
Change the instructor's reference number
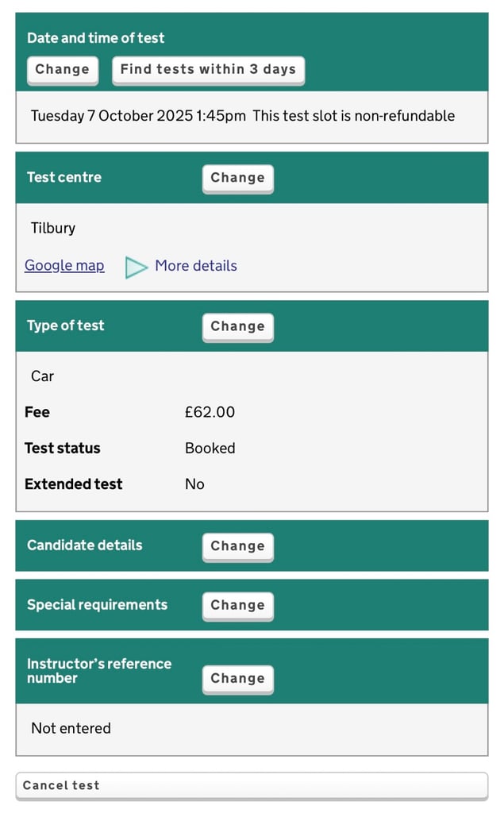coord(237,679)
